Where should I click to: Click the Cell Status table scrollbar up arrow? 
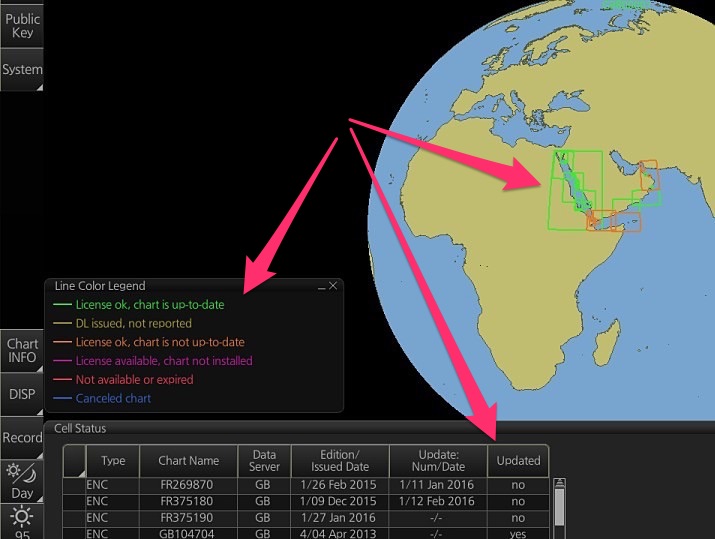[559, 486]
